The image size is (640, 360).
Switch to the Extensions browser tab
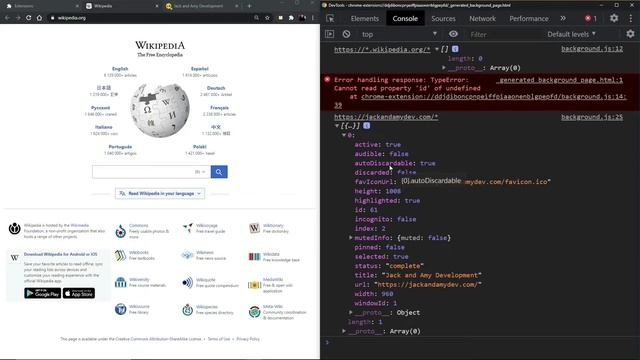pos(41,6)
